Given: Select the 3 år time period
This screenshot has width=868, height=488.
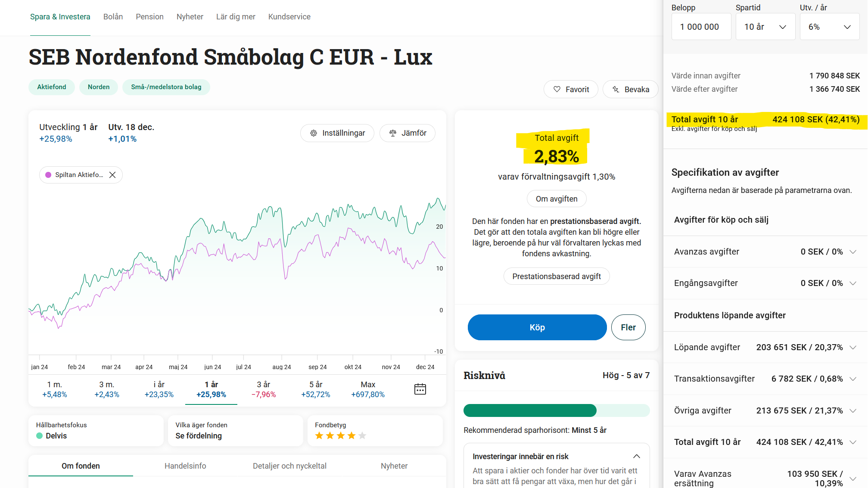Looking at the screenshot, I should pos(263,389).
